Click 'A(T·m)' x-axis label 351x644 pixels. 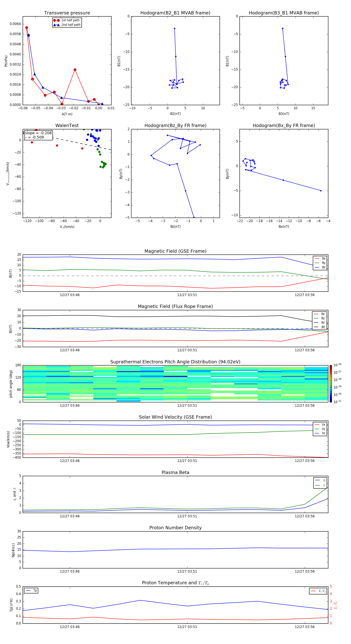point(67,114)
